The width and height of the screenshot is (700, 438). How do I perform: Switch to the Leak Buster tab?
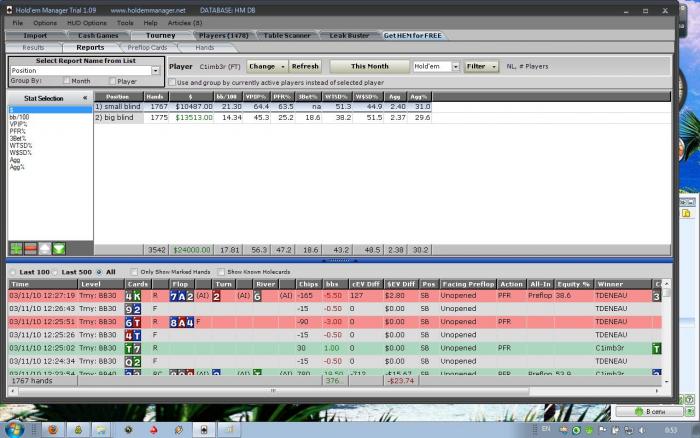click(350, 36)
